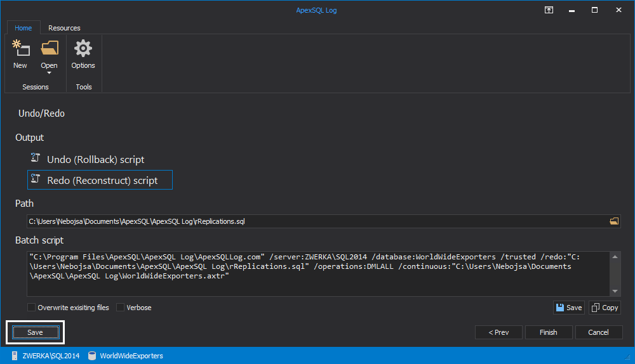Click inside the Batch script text box
The width and height of the screenshot is (635, 364).
[318, 274]
